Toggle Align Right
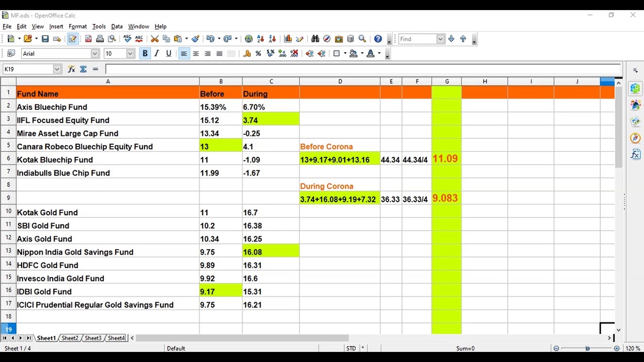The image size is (644, 362). [207, 53]
